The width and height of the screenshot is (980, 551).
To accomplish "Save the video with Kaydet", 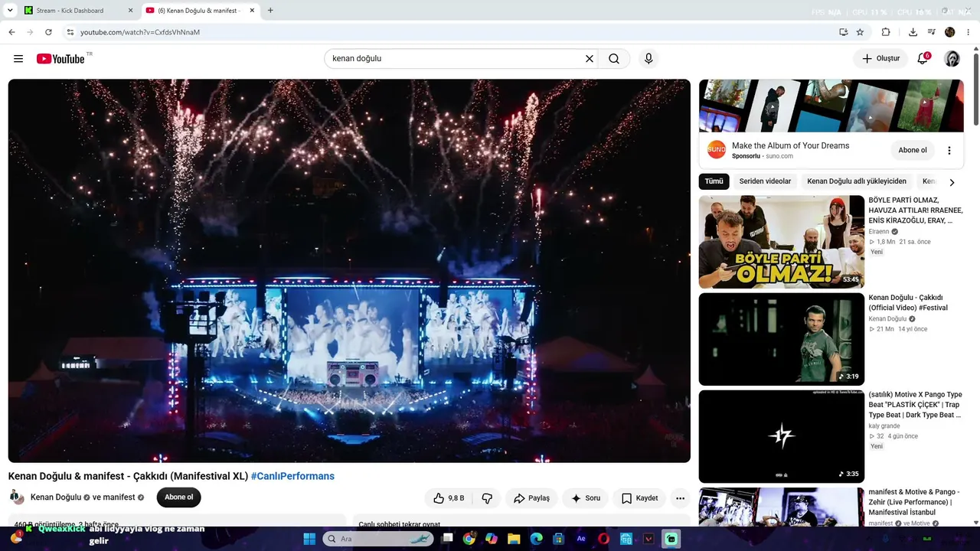I will point(639,498).
